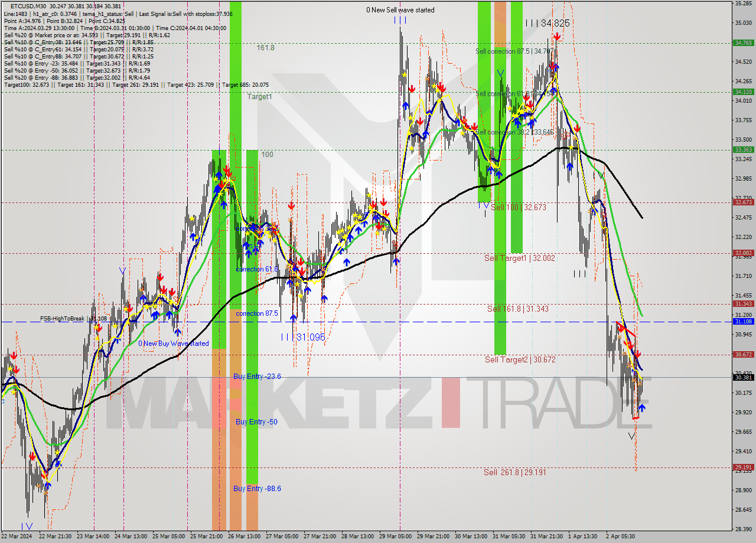Click the 'Target100: 32.673' targets summary line

click(x=136, y=84)
